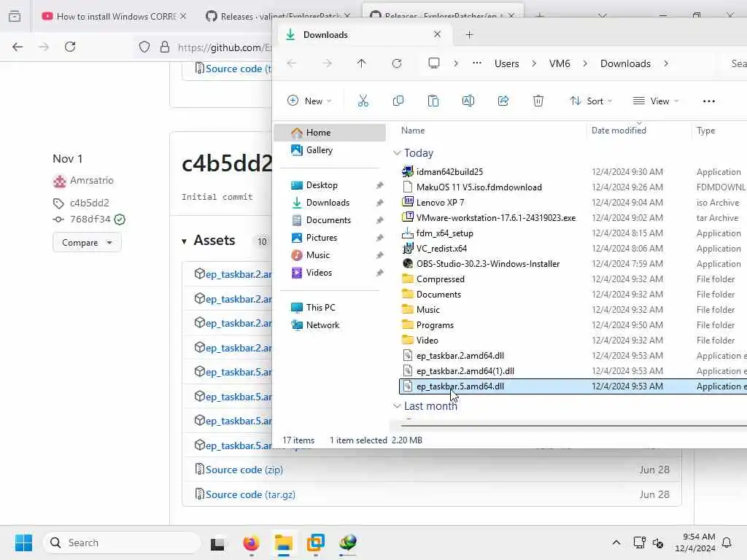
Task: Click the Paste clipboard icon in Explorer toolbar
Action: tap(433, 101)
